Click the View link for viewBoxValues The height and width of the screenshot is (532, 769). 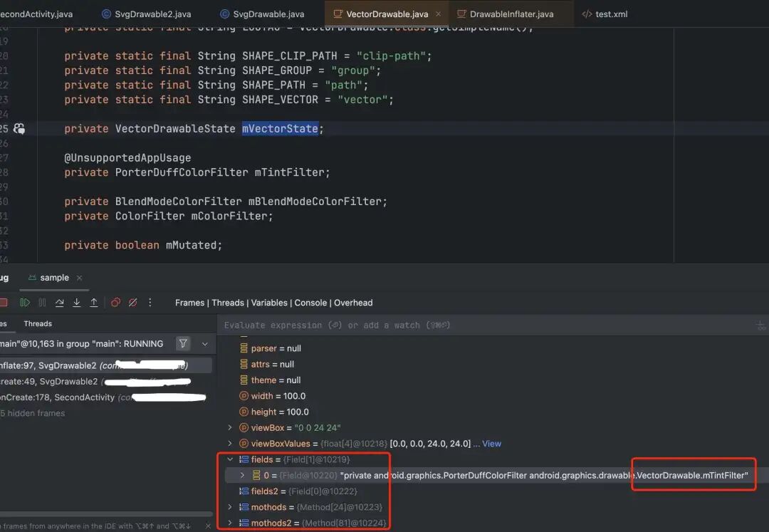point(491,444)
